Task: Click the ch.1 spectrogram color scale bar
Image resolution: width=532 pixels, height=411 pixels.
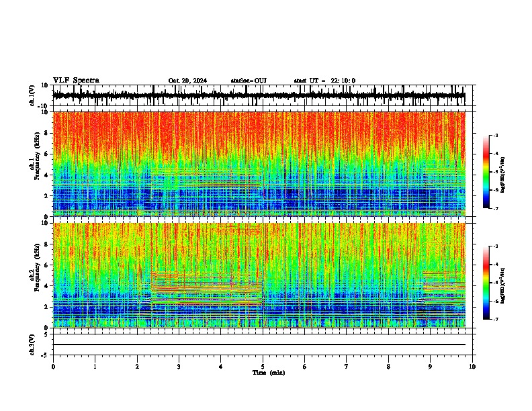Action: tap(486, 172)
